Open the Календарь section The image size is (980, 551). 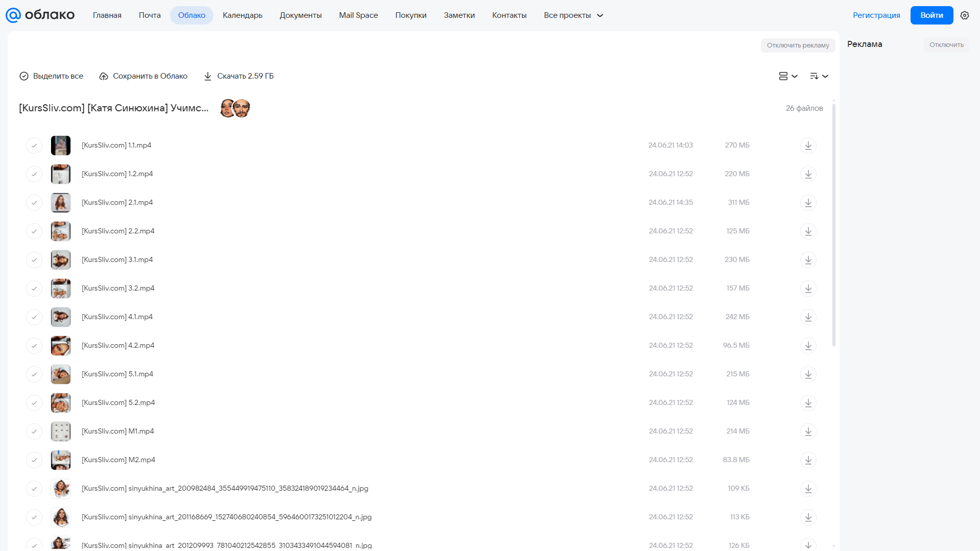pos(243,15)
